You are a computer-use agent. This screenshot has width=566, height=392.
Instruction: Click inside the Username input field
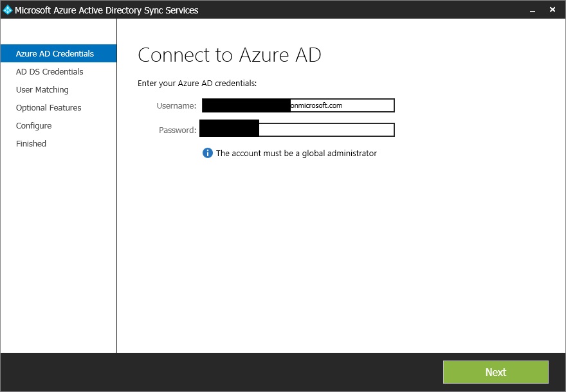(x=341, y=106)
